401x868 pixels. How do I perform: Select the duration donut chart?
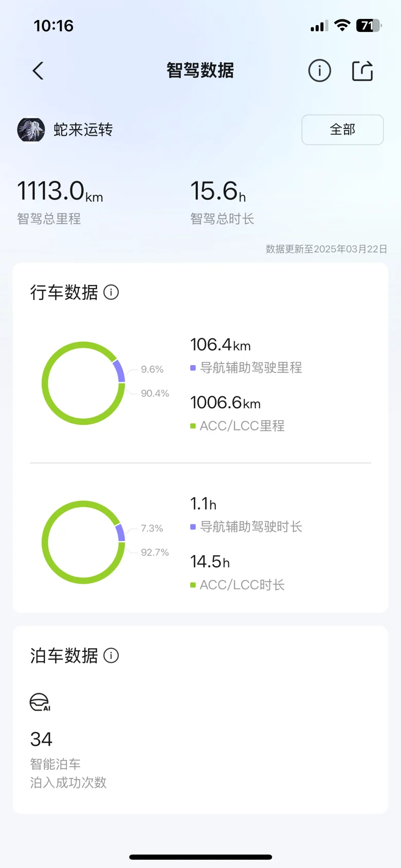83,542
